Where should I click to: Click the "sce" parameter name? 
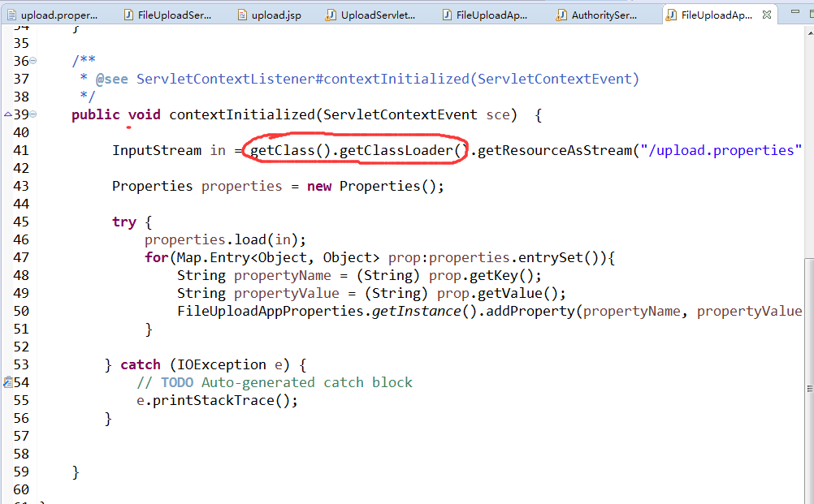click(x=498, y=114)
